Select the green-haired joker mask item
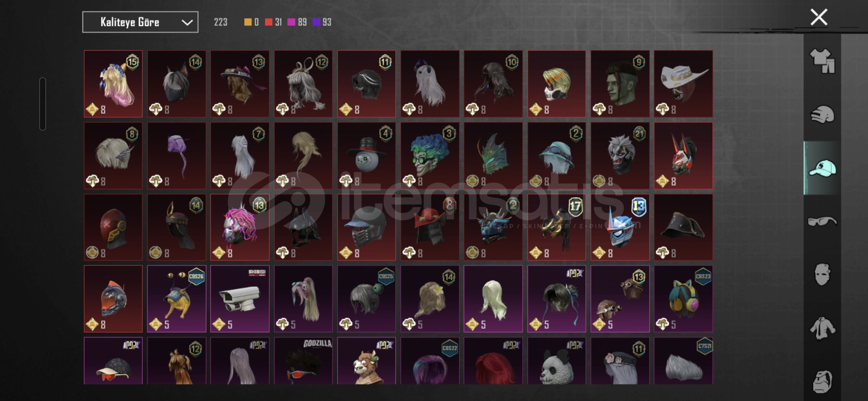The image size is (868, 401). tap(430, 156)
